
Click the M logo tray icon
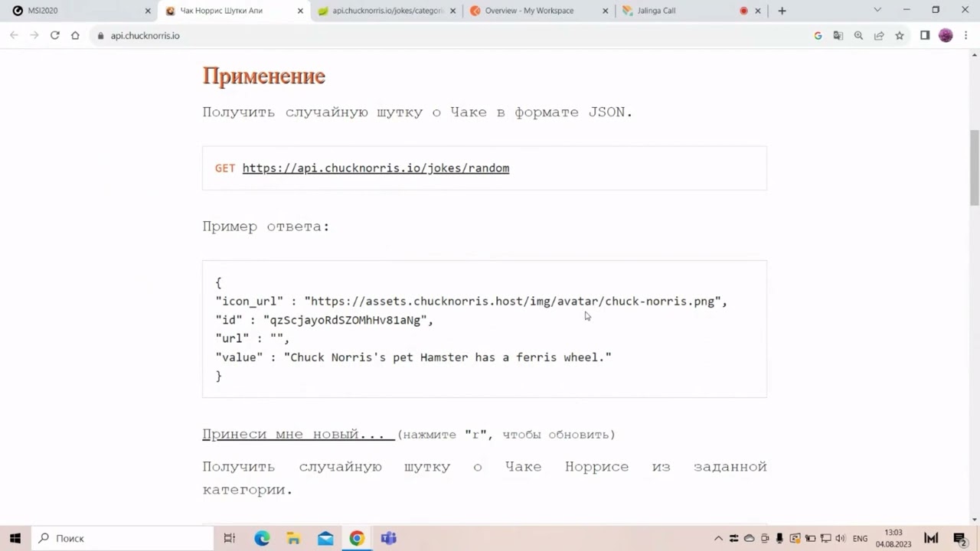(930, 538)
